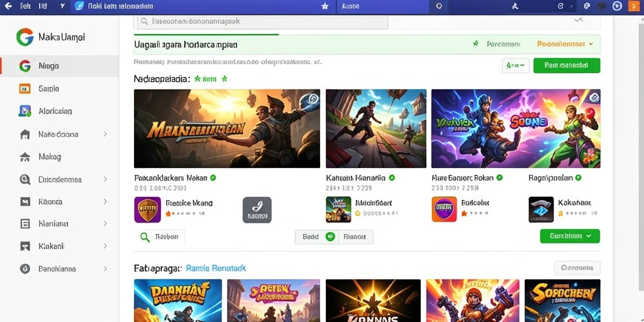This screenshot has height=322, width=644.
Task: Click the green verified badge after Frakanklarkem Nekan
Action: 213,178
